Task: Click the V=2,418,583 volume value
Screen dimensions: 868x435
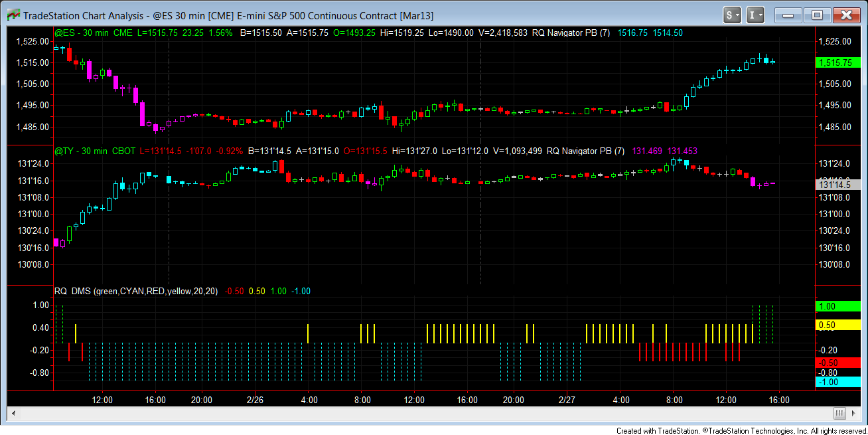Action: pyautogui.click(x=503, y=33)
